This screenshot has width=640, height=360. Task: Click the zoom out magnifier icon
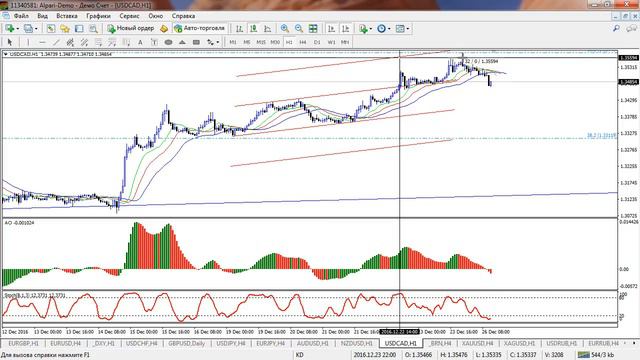click(299, 29)
